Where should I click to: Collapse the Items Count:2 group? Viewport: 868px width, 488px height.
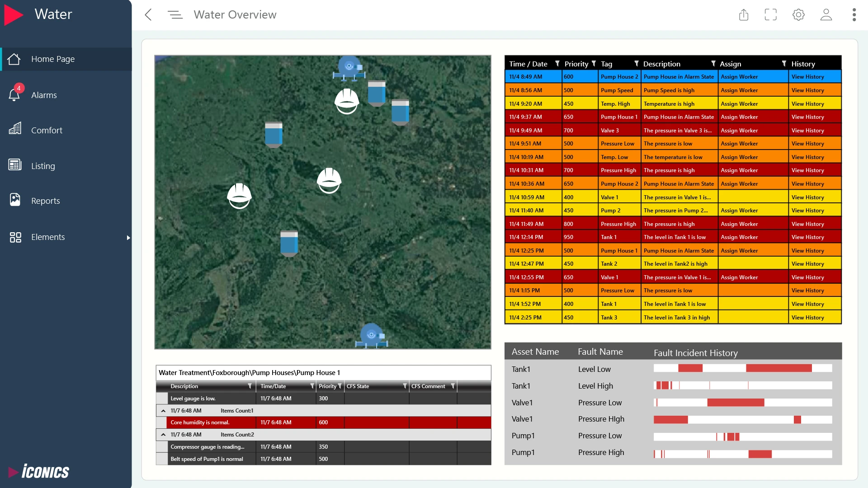coord(163,435)
